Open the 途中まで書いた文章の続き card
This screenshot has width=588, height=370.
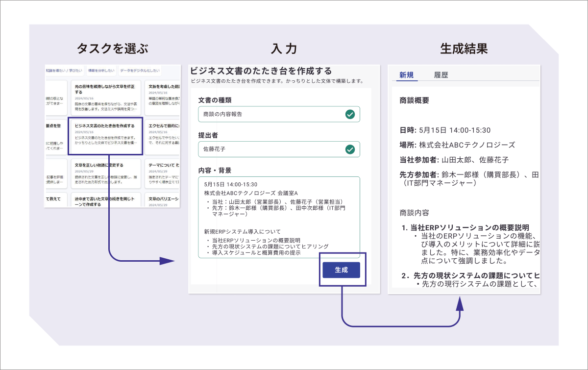(106, 200)
